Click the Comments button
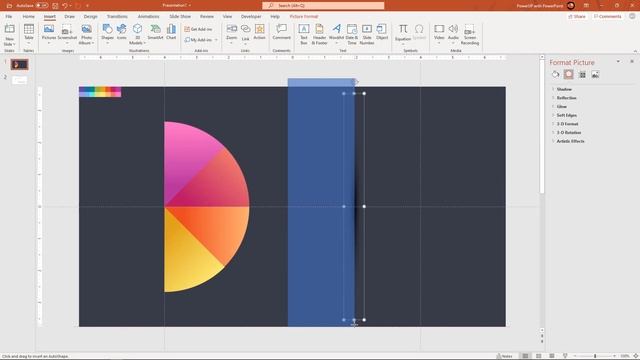 tap(607, 17)
